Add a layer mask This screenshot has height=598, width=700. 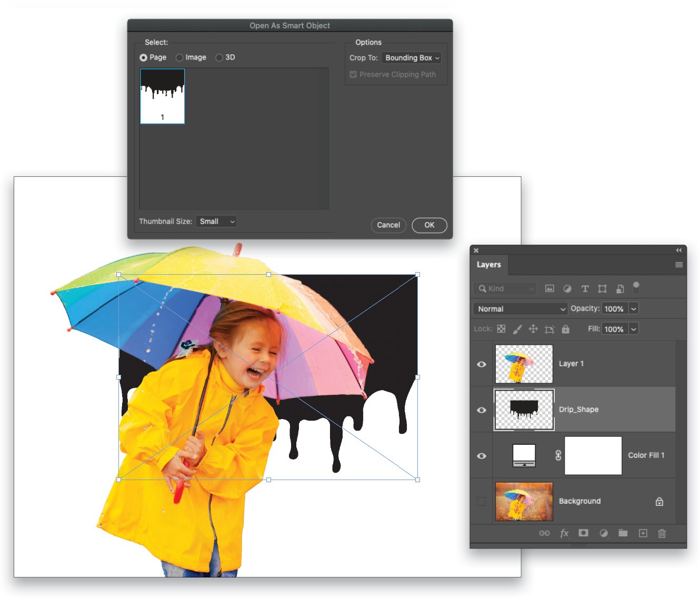[583, 533]
